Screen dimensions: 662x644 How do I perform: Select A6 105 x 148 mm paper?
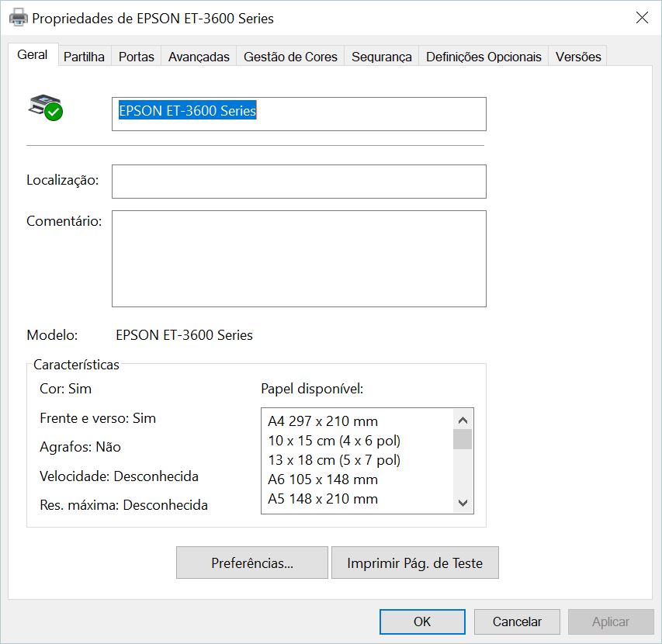323,480
